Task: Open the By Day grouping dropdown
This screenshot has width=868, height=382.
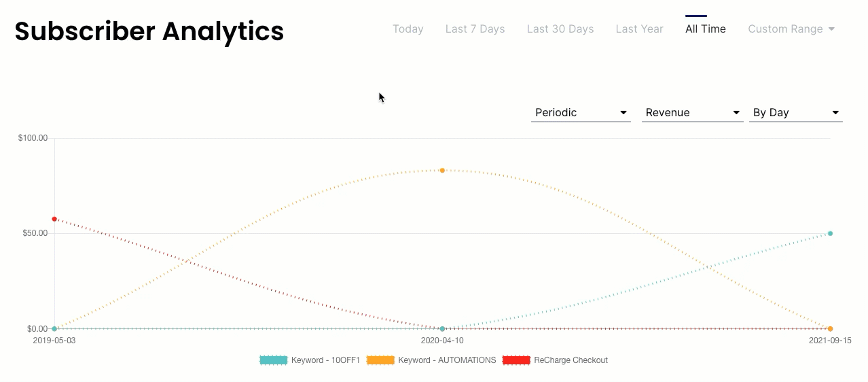Action: tap(795, 113)
